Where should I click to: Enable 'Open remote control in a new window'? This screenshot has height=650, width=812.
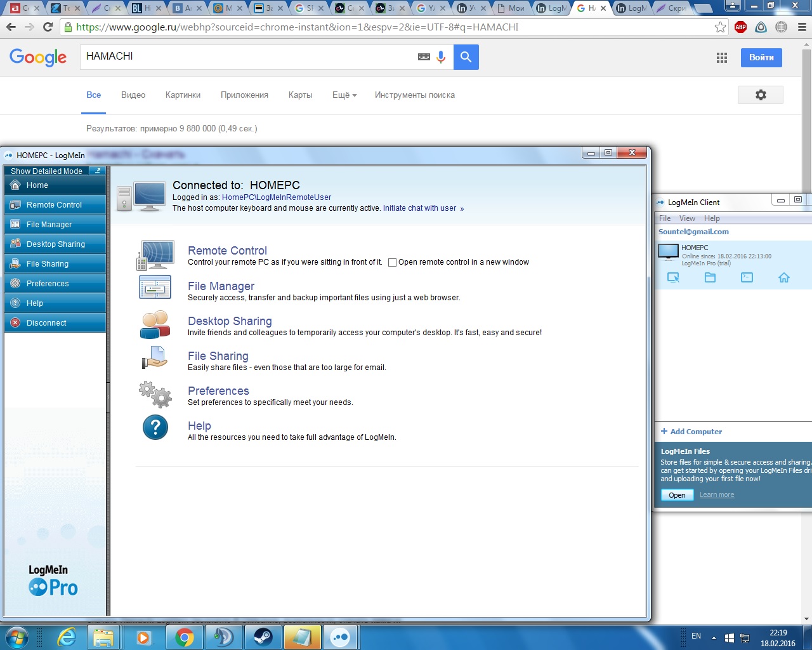point(392,262)
